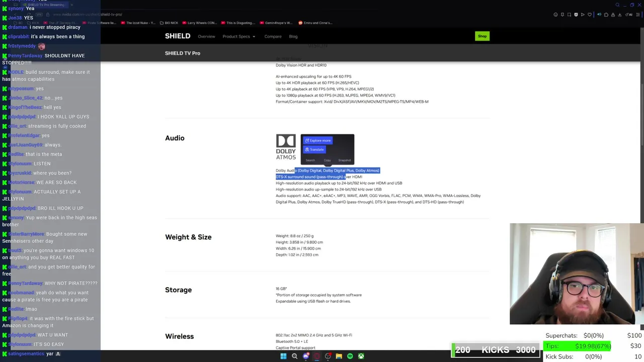Click 'Format/Container support' line
The width and height of the screenshot is (644, 362).
click(x=352, y=102)
